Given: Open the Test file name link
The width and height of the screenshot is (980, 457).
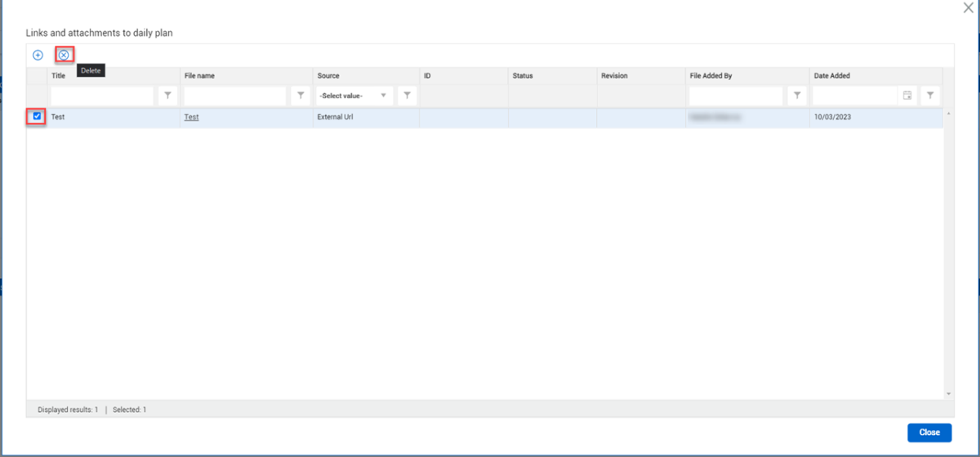Looking at the screenshot, I should [x=191, y=117].
